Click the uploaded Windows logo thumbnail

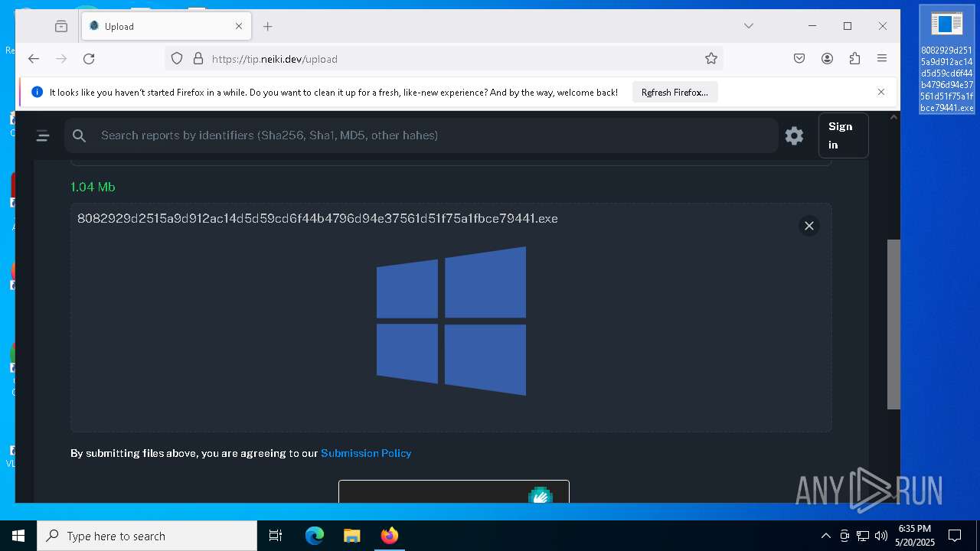click(x=451, y=321)
